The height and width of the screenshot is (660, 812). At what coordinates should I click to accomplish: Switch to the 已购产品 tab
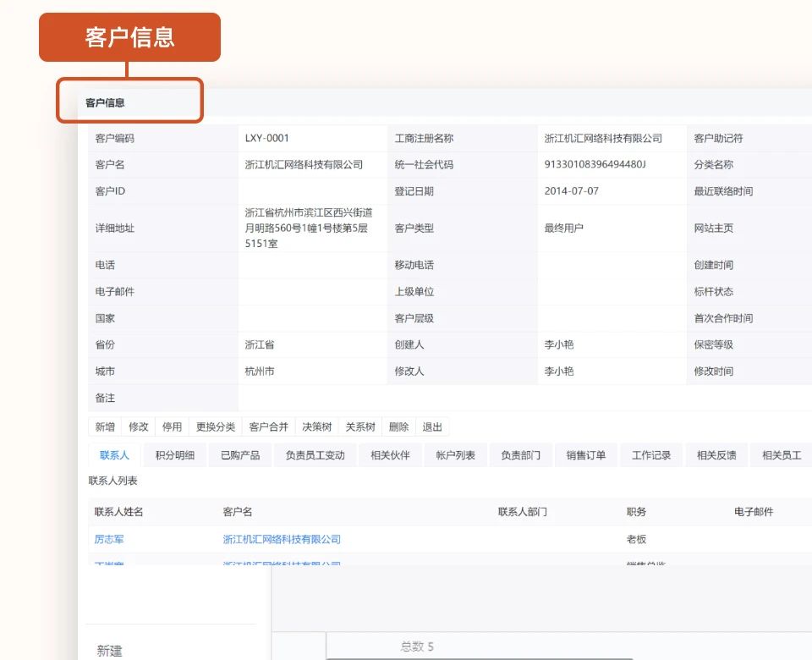coord(240,455)
